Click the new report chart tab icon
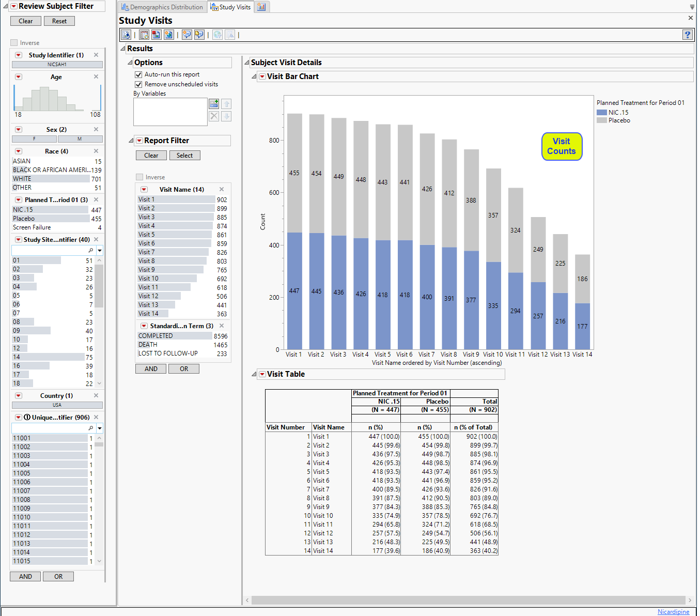This screenshot has height=616, width=700. click(x=261, y=7)
